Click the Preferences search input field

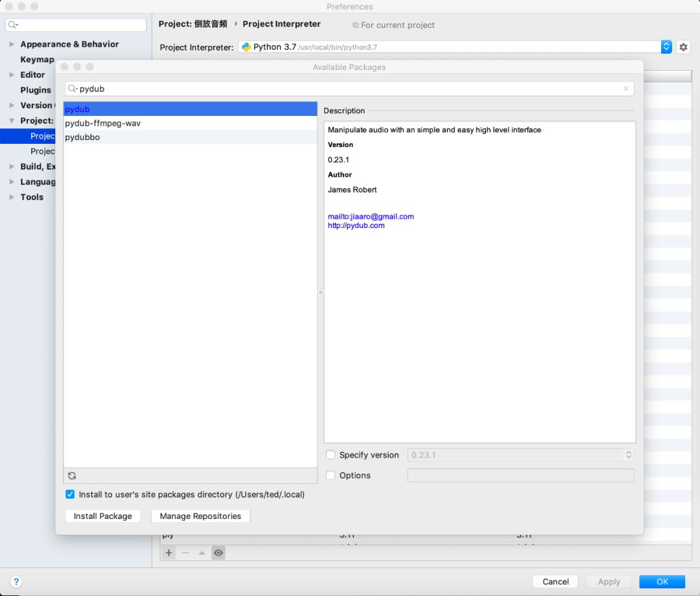pyautogui.click(x=76, y=25)
